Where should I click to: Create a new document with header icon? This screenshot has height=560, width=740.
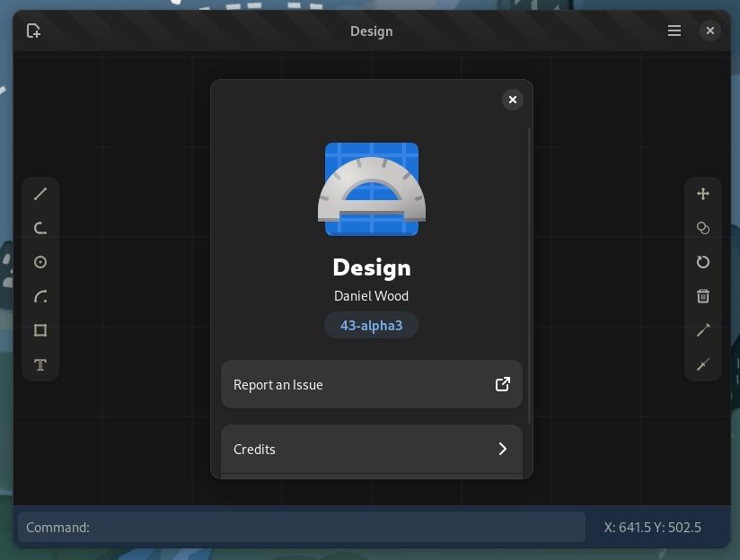click(34, 31)
